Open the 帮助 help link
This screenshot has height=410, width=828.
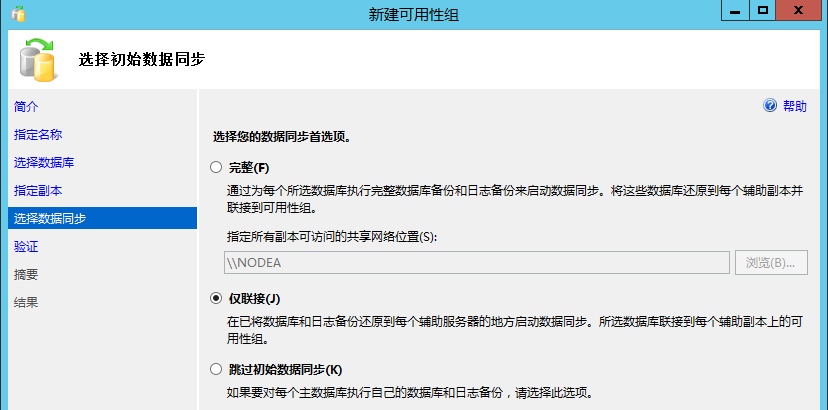[795, 106]
